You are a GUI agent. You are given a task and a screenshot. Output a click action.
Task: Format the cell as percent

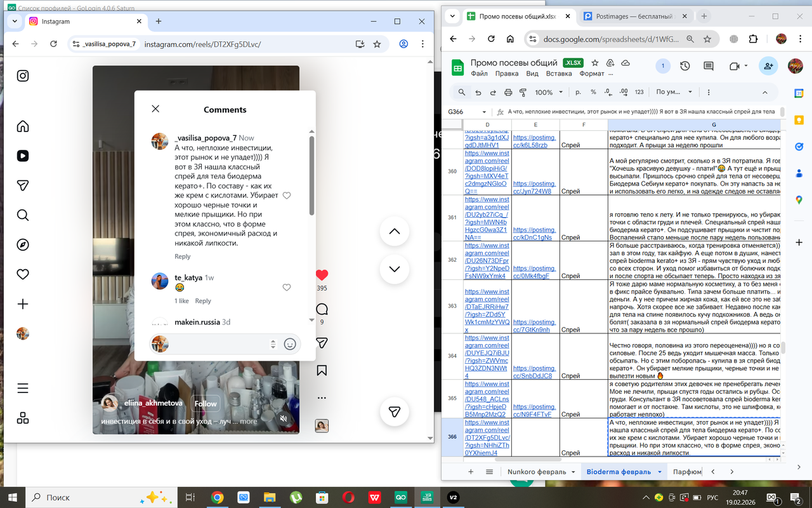[593, 92]
